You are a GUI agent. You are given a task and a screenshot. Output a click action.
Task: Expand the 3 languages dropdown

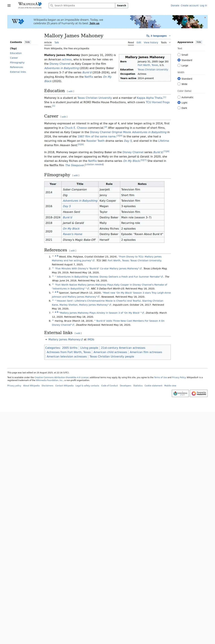click(x=158, y=36)
